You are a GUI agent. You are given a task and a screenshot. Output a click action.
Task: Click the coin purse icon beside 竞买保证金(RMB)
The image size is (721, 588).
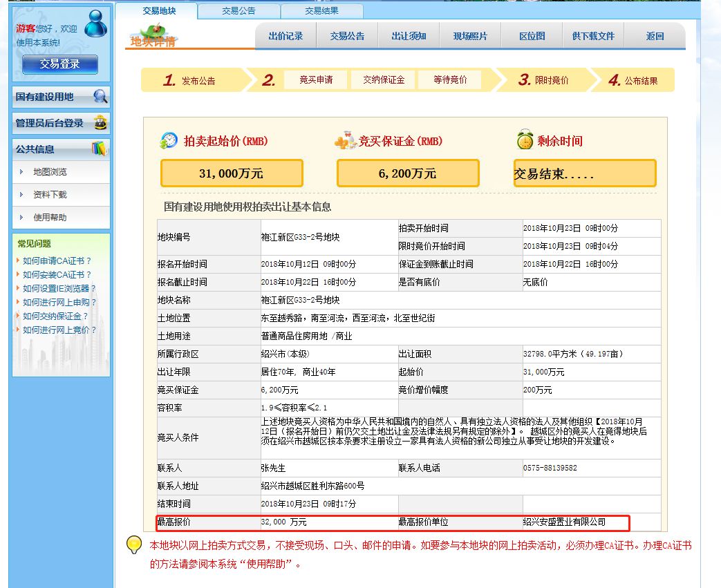click(344, 140)
